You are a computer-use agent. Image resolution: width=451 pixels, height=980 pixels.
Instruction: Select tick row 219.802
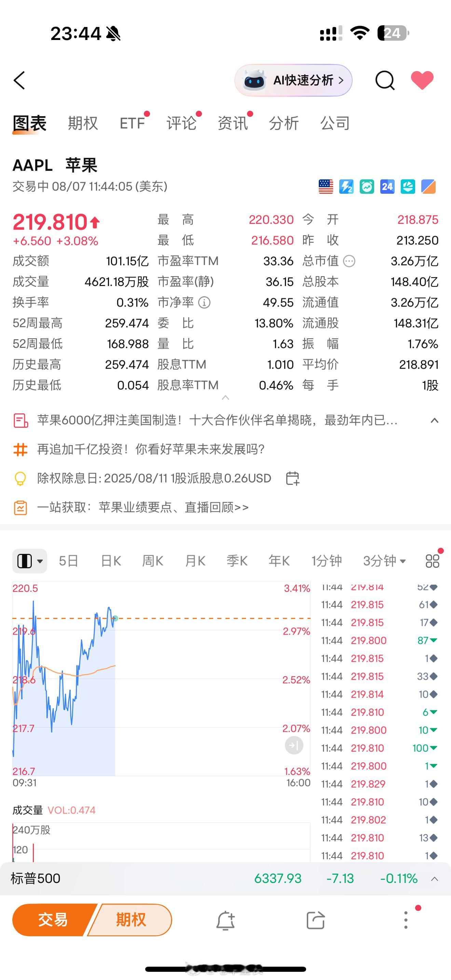pos(379,820)
